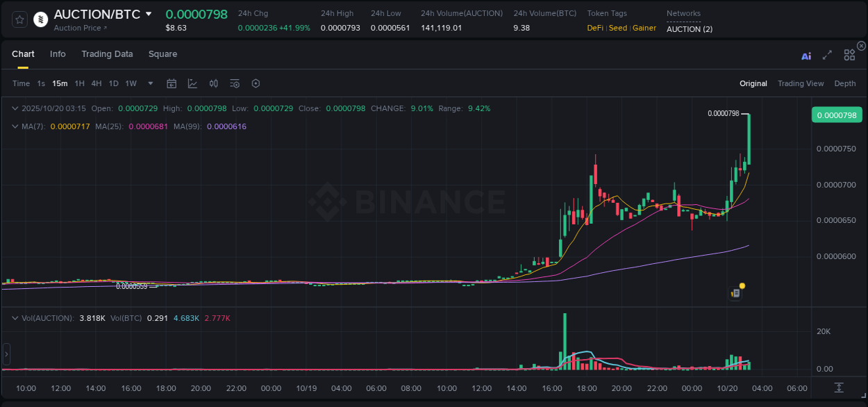868x407 pixels.
Task: Open the Depth chart view tab
Action: point(845,83)
